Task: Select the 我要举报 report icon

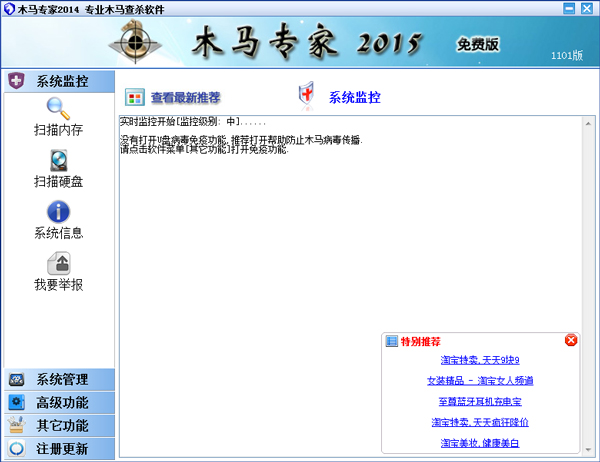Action: (x=58, y=264)
